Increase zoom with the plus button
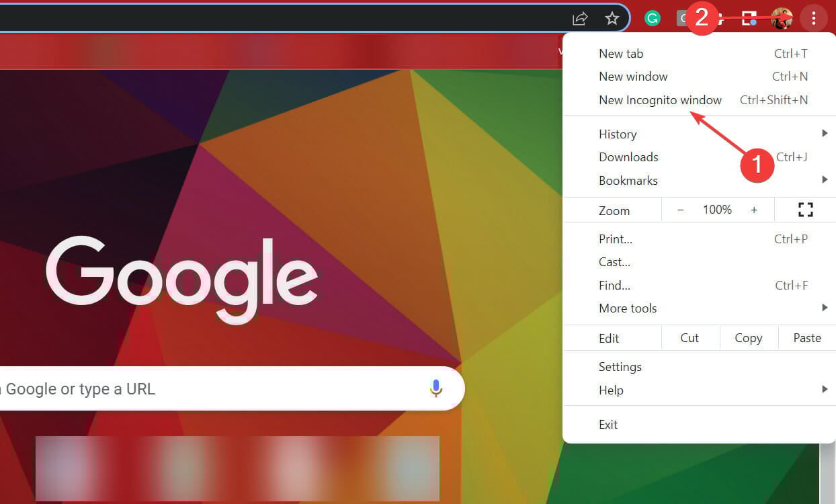 pos(754,210)
